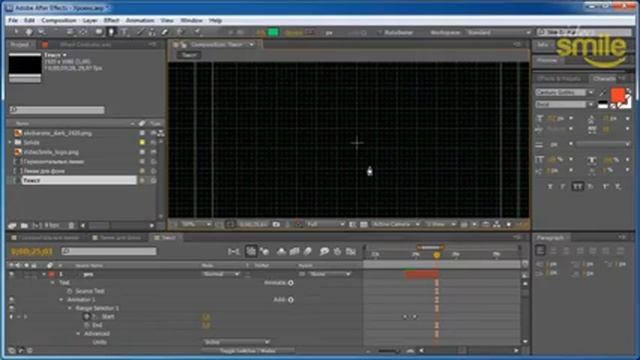The height and width of the screenshot is (360, 640).
Task: Select the Puppet Pin tool
Action: click(197, 32)
